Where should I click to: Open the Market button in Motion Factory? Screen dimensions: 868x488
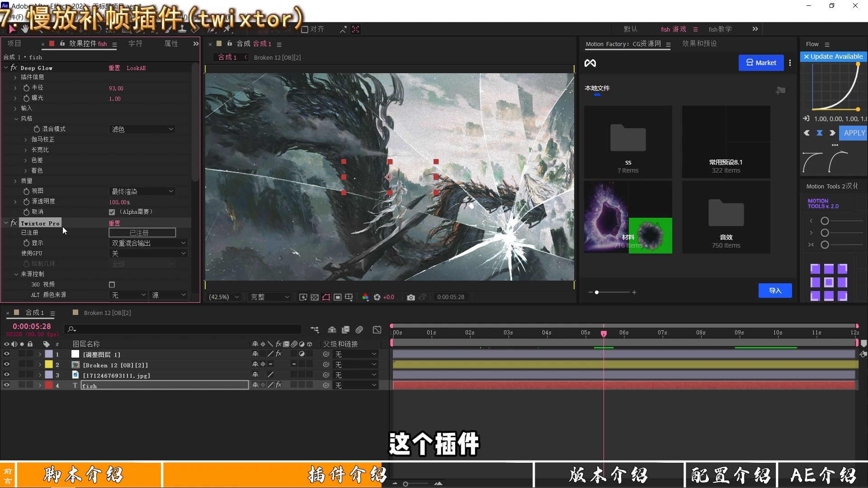(x=761, y=63)
